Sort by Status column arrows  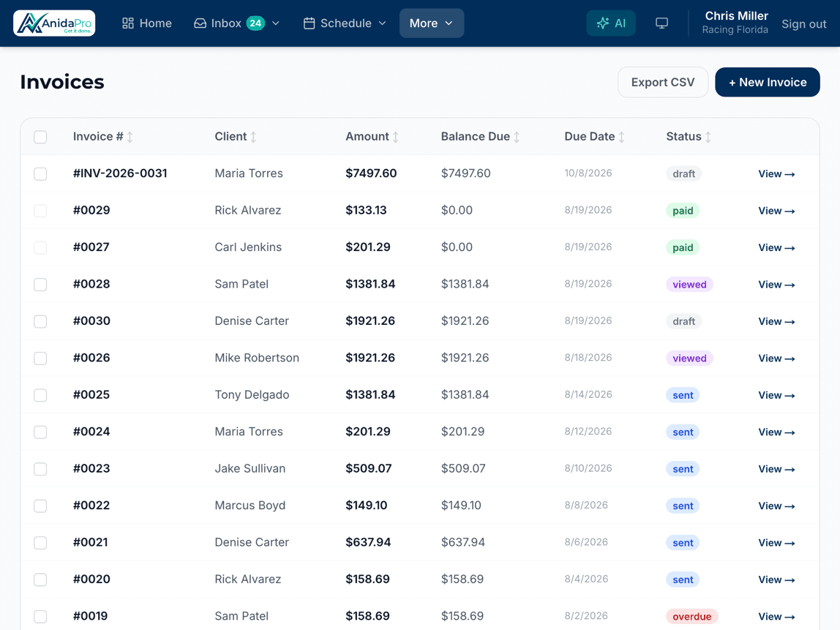[x=708, y=137]
